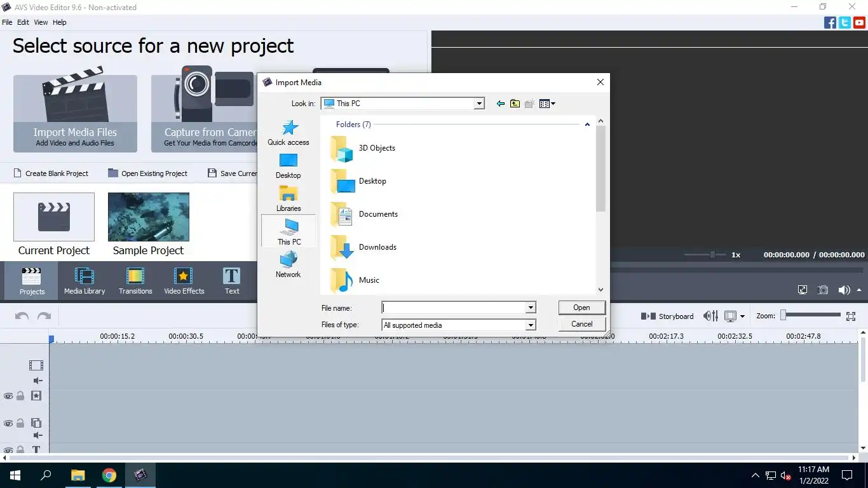Image resolution: width=868 pixels, height=488 pixels.
Task: Click the main video track film icon
Action: point(36,365)
